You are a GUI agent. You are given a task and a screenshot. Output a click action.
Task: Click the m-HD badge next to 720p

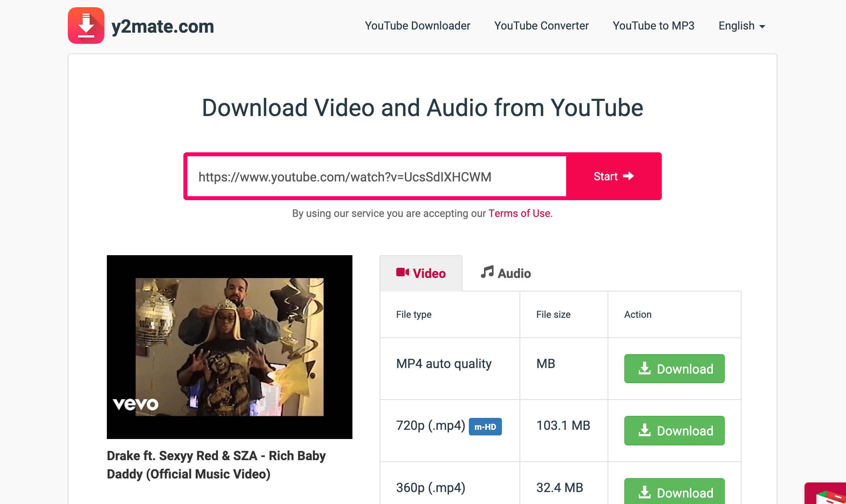pos(485,427)
